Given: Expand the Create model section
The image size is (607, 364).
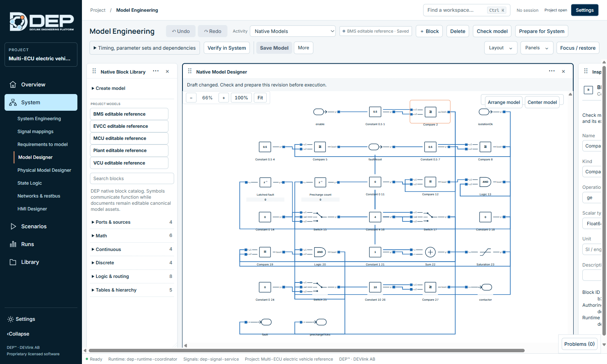Looking at the screenshot, I should 108,88.
